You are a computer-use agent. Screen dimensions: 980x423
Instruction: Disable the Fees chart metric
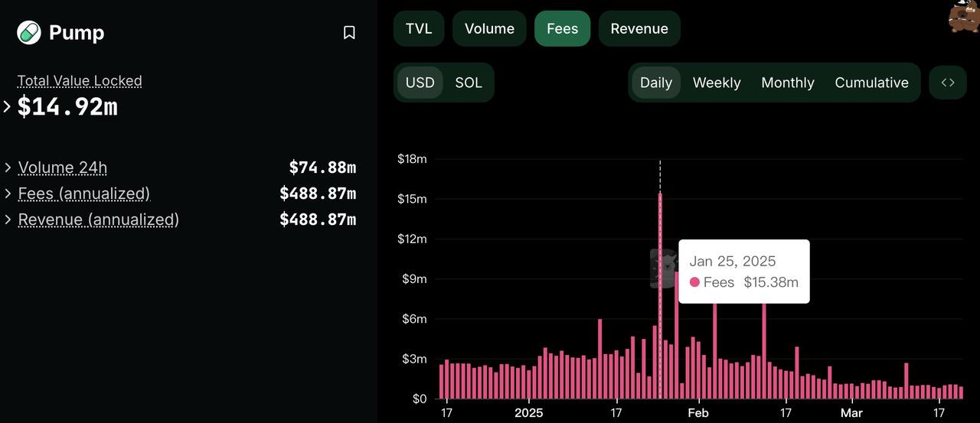coord(562,29)
